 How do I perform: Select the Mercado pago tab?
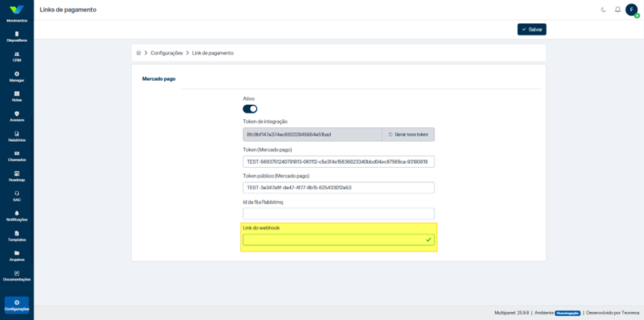pyautogui.click(x=159, y=79)
